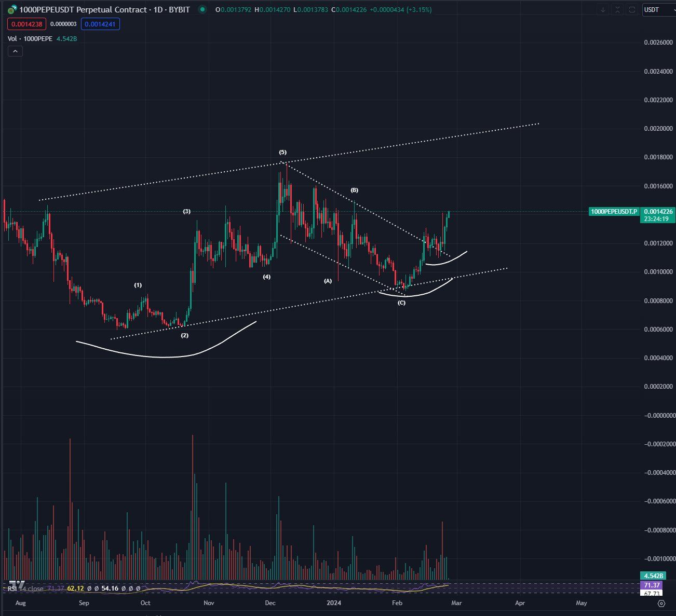Click the yellow RSI value 62.12
This screenshot has width=676, height=616.
[75, 588]
